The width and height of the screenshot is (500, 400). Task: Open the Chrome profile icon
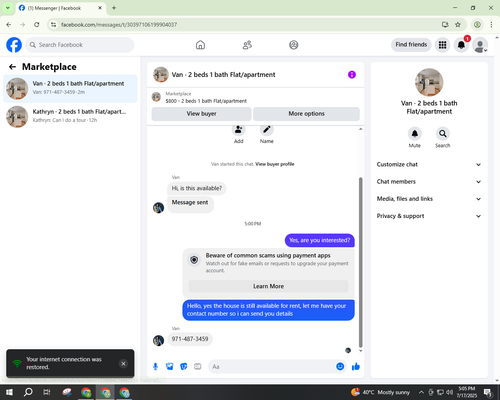point(477,25)
